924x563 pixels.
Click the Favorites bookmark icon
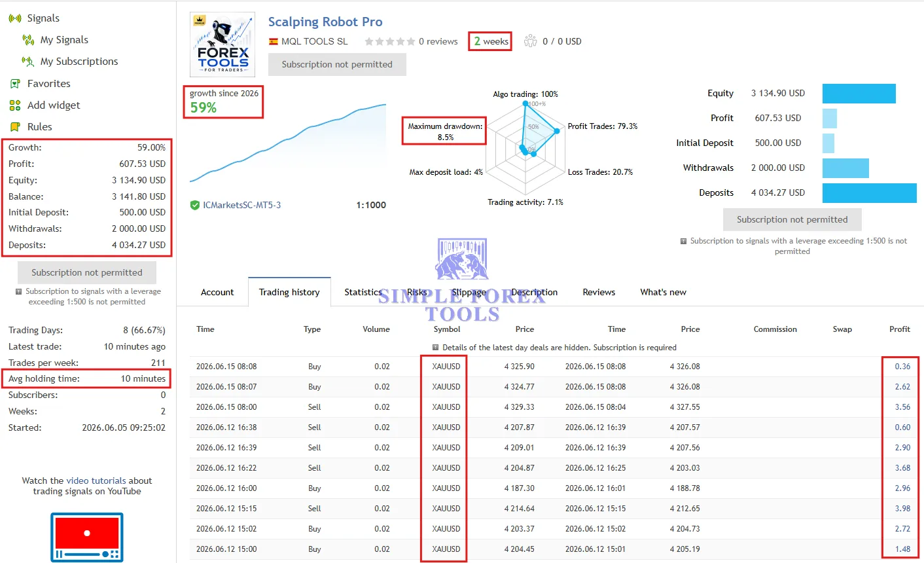coord(15,84)
